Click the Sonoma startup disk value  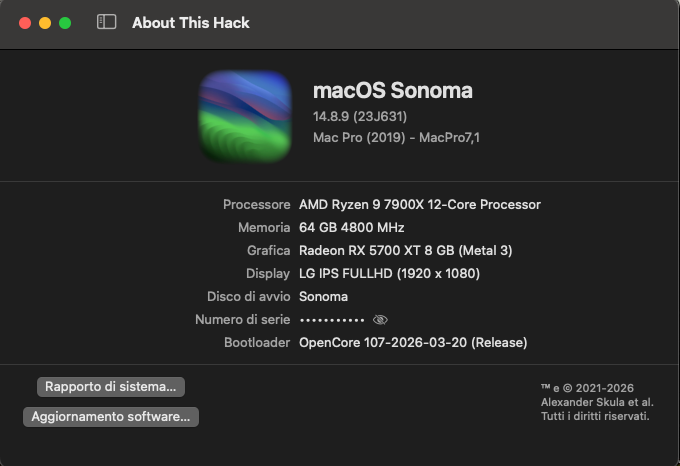[324, 297]
